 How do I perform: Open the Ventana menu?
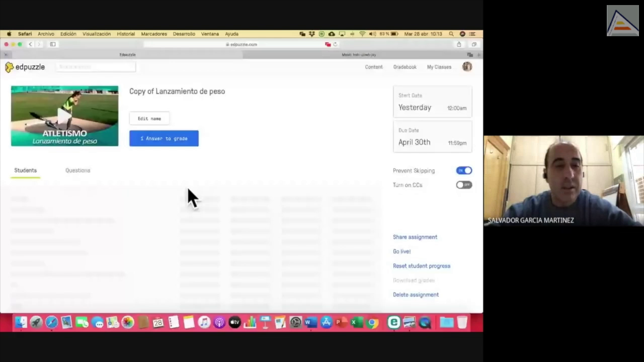coord(210,34)
